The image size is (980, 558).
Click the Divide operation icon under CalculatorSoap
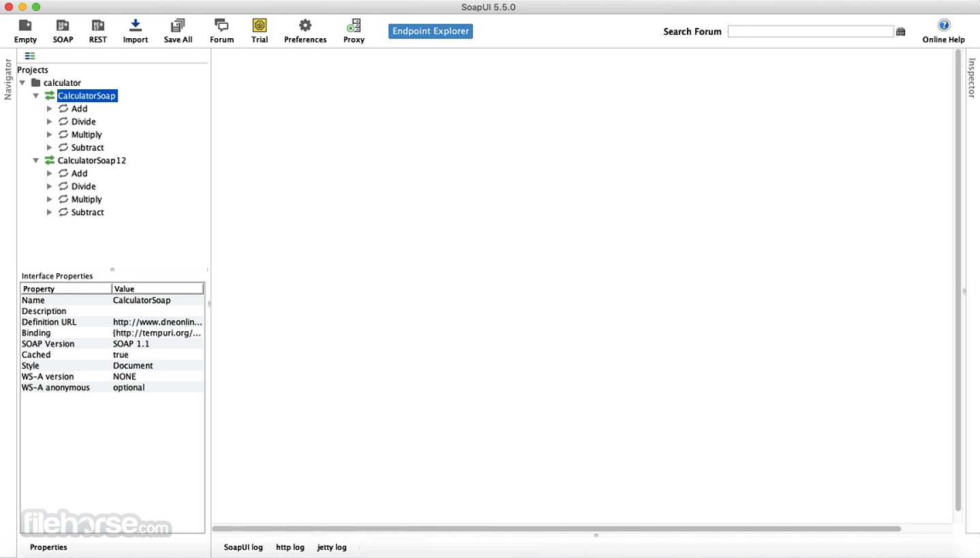pyautogui.click(x=63, y=122)
